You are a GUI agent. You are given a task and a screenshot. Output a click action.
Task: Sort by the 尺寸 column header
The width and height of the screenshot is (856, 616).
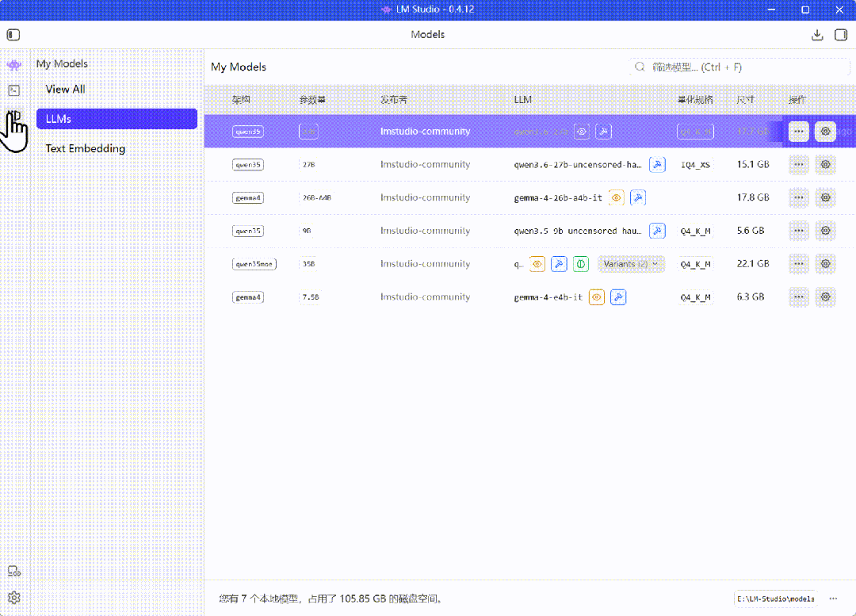(745, 99)
